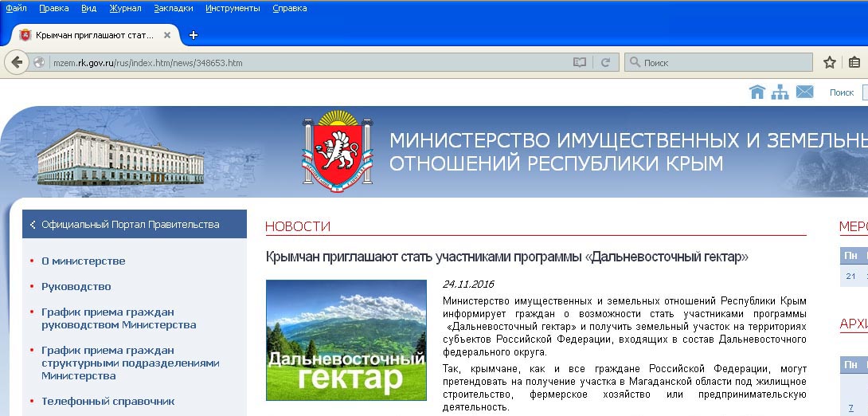This screenshot has width=868, height=416.
Task: Reload the page with refresh icon
Action: pyautogui.click(x=605, y=63)
